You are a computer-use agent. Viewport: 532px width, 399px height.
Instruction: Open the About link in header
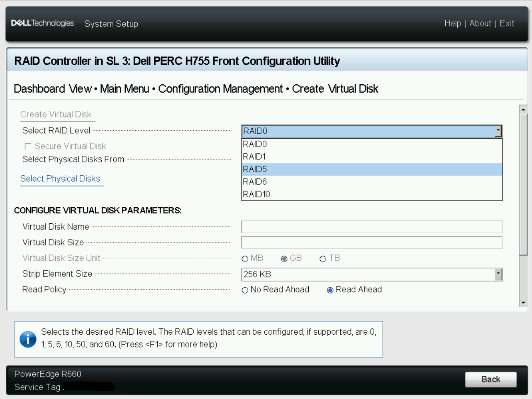(480, 24)
